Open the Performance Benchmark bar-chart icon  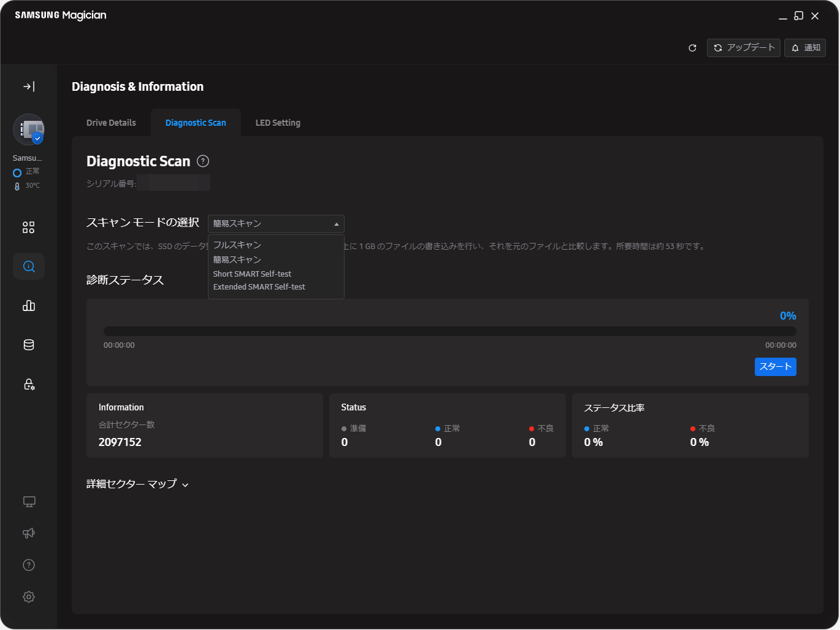pos(28,305)
